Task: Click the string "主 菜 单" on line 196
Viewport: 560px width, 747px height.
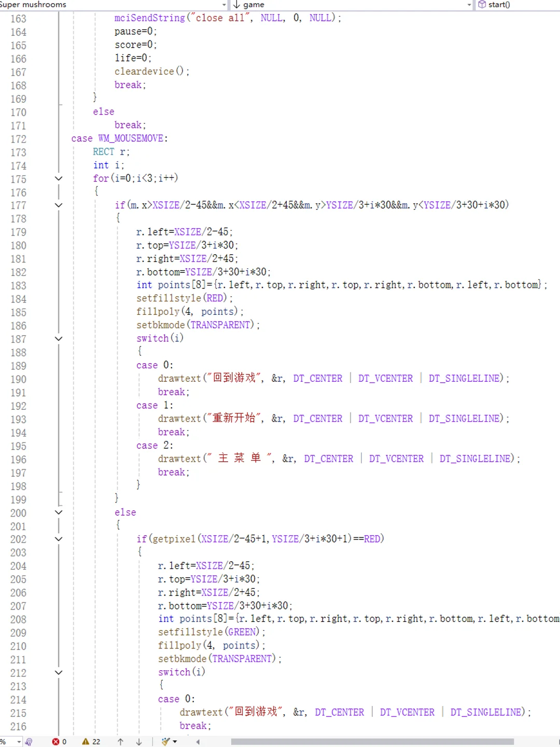Action: pyautogui.click(x=240, y=458)
